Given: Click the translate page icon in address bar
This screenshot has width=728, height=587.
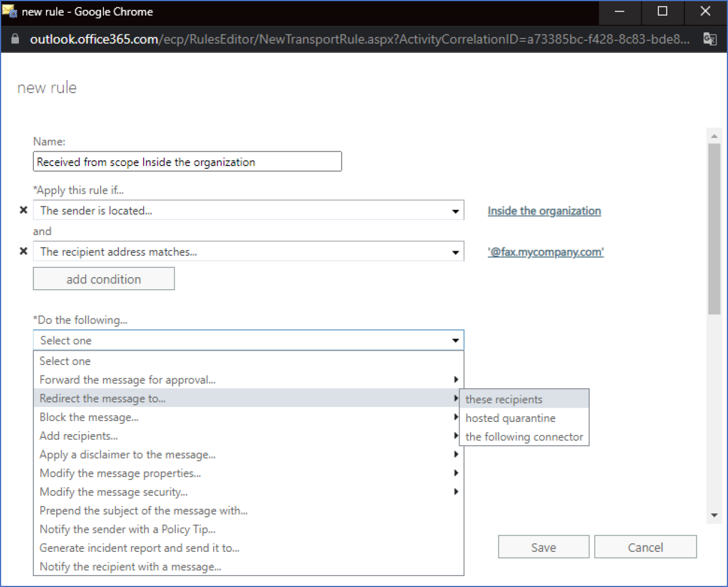Looking at the screenshot, I should click(x=710, y=39).
